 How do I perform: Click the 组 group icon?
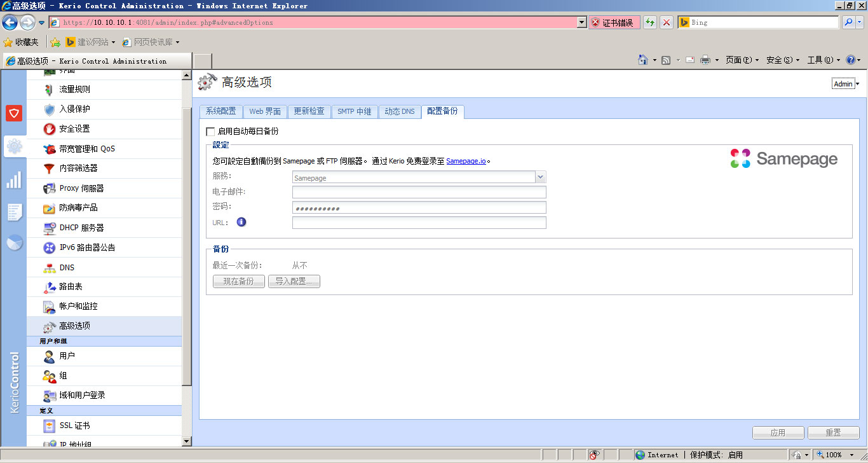pos(49,376)
